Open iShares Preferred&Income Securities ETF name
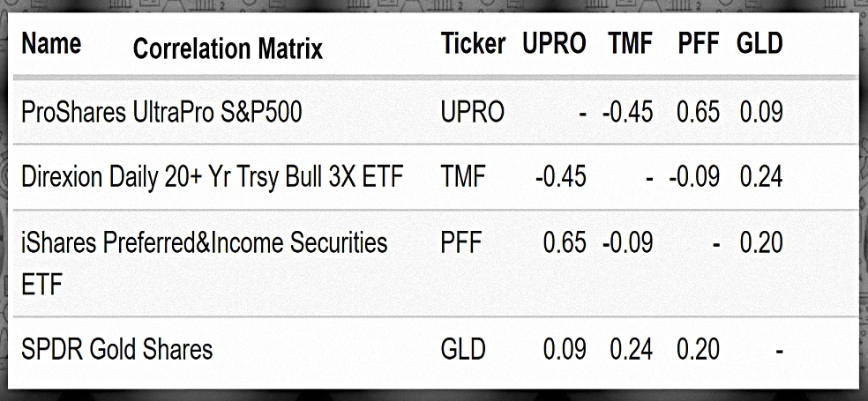This screenshot has height=401, width=868. click(x=205, y=264)
